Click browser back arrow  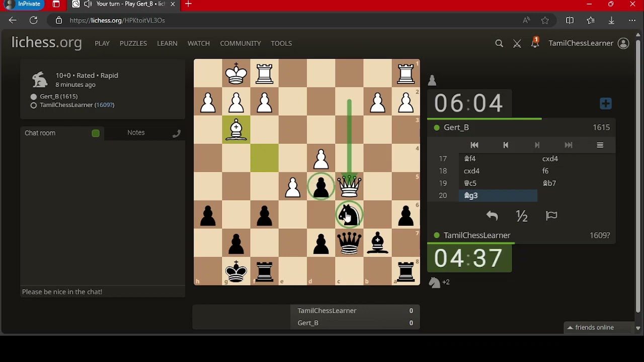coord(13,21)
